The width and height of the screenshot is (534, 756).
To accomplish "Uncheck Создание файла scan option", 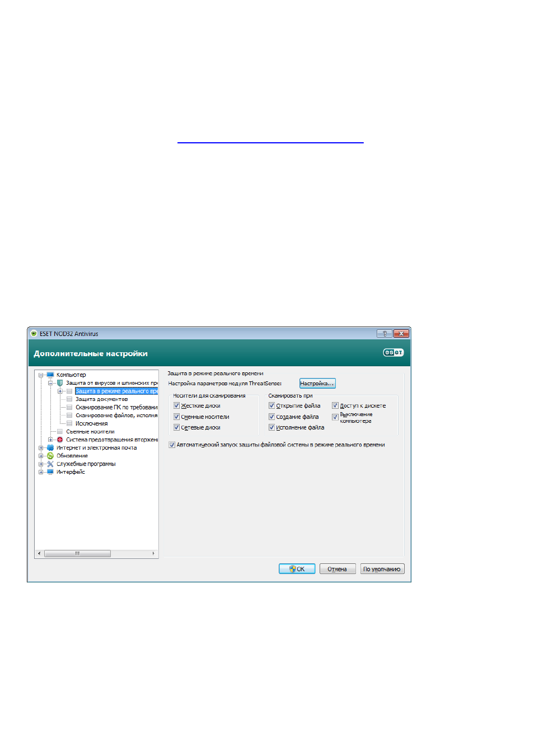I will [x=271, y=417].
